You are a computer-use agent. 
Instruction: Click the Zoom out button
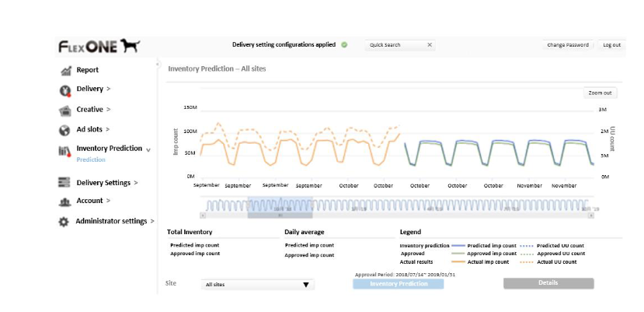(x=600, y=93)
